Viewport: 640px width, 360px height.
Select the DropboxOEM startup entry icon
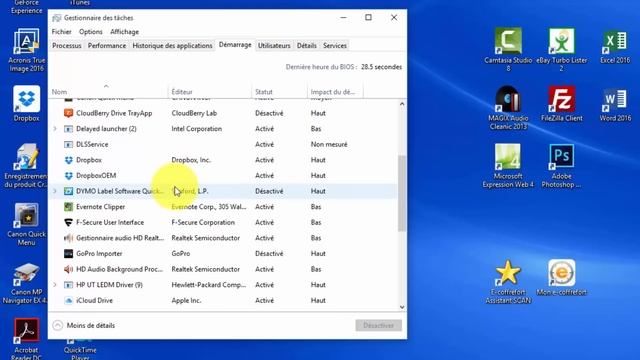(x=69, y=176)
